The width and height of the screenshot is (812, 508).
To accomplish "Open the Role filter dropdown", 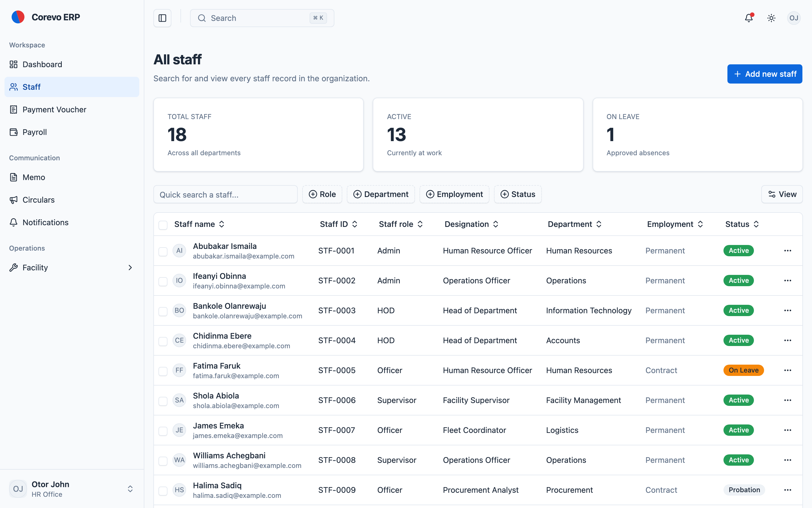I will (x=322, y=194).
